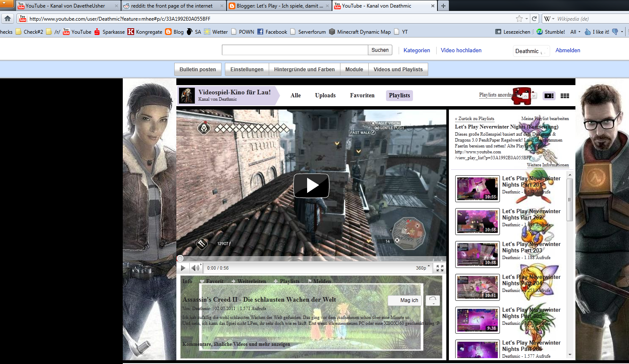Screen dimensions: 629x364
Task: Expand Kommentare, ähnliche Videos und mehr anzeigen
Action: point(236,344)
